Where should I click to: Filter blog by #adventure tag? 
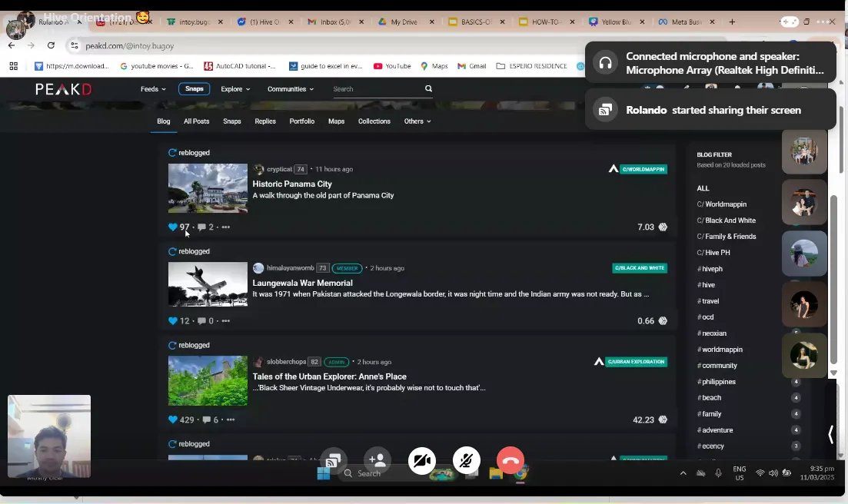point(715,430)
